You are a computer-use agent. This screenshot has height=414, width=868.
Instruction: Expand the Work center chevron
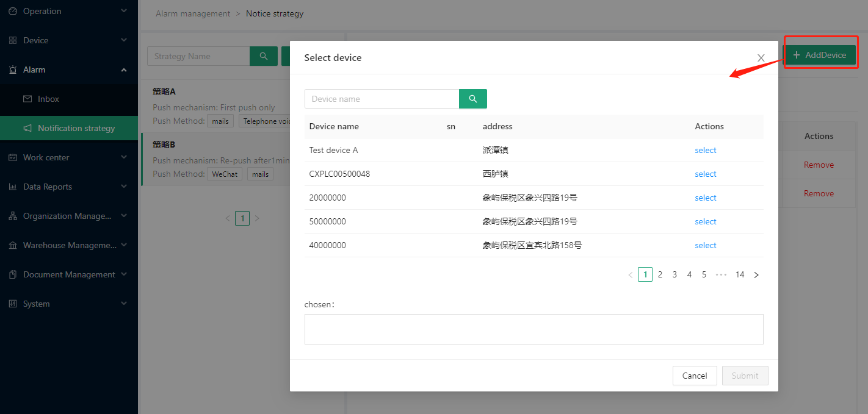click(124, 157)
